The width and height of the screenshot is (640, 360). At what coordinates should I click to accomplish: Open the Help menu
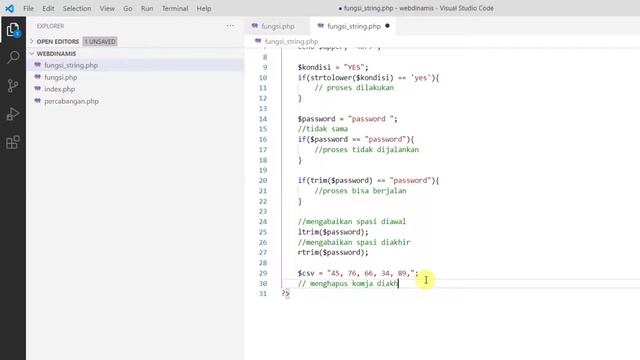coord(204,8)
